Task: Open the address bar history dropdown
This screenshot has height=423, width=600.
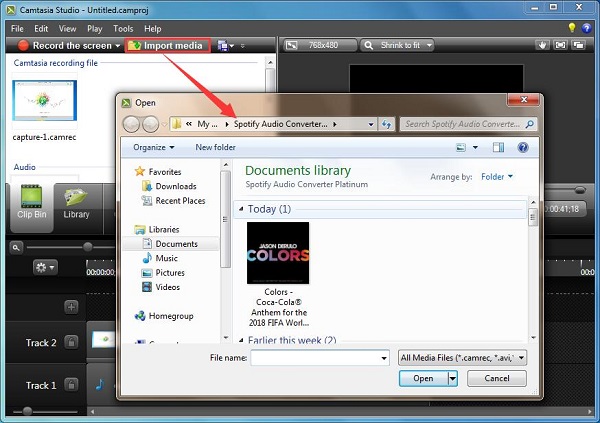Action: [x=370, y=124]
